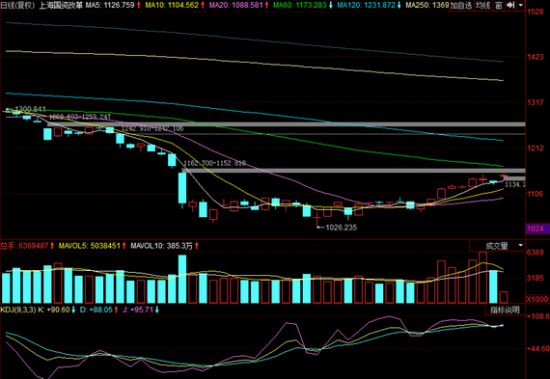Select the 日线(复权) period label
Image resolution: width=550 pixels, height=379 pixels.
click(18, 5)
